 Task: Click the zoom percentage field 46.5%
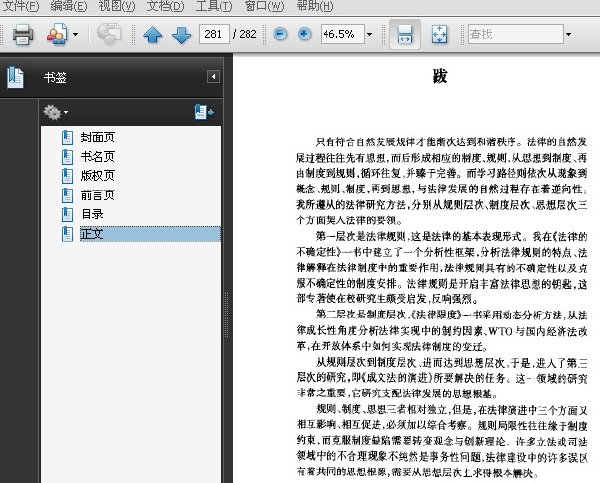(342, 34)
